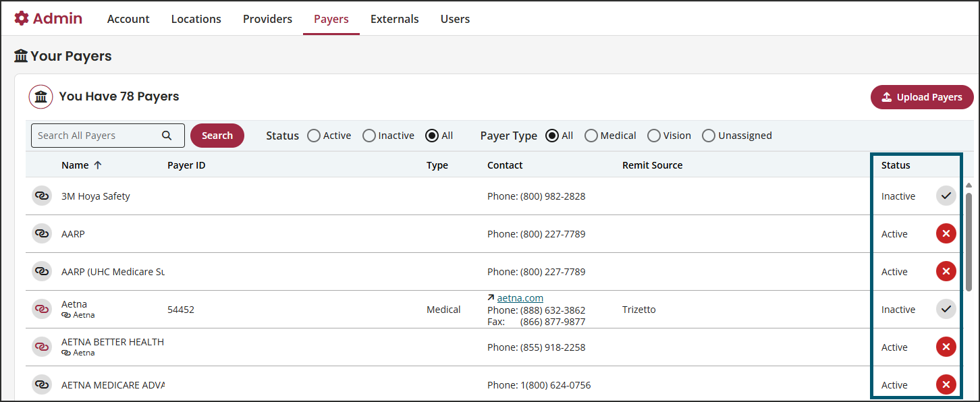
Task: Select the Active status radio button
Action: coord(313,135)
